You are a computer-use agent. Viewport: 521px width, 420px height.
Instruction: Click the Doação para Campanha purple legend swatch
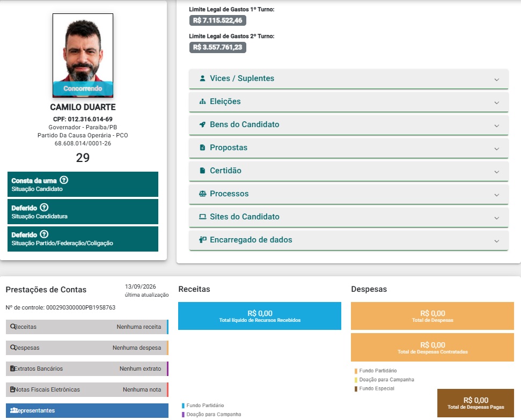coord(183,414)
